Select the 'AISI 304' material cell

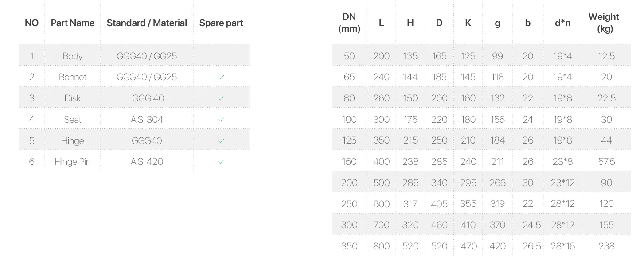147,120
